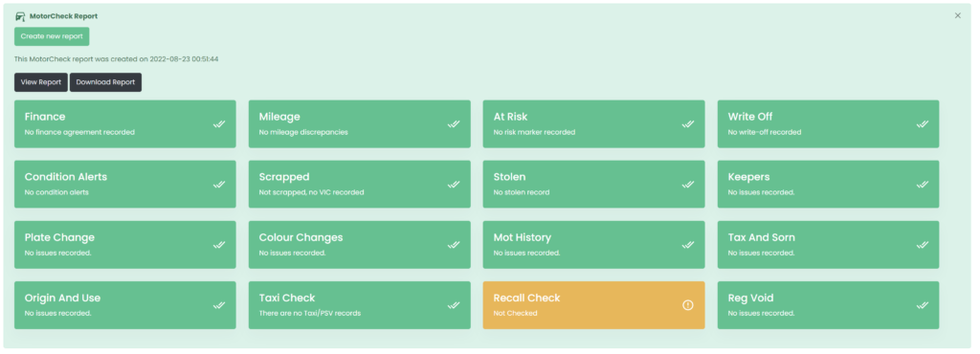The width and height of the screenshot is (980, 354).
Task: Click the Scrapped card checkmark icon
Action: click(453, 185)
